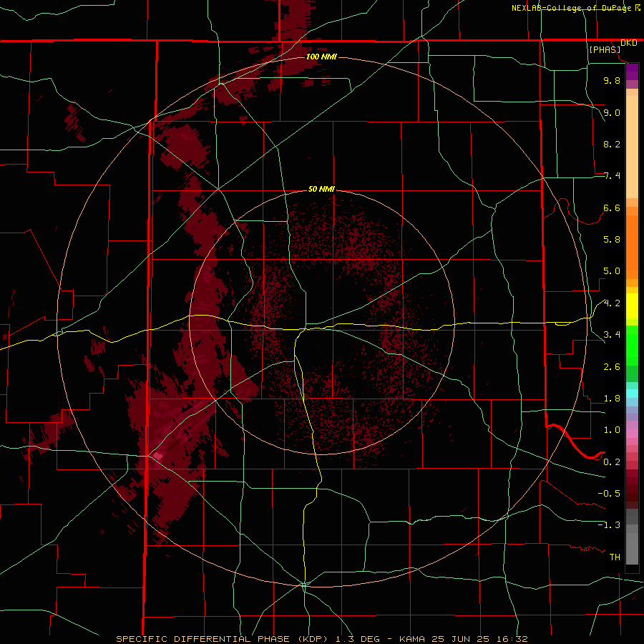644x644 pixels.
Task: Click the -0.5 scale value
Action: pos(609,494)
